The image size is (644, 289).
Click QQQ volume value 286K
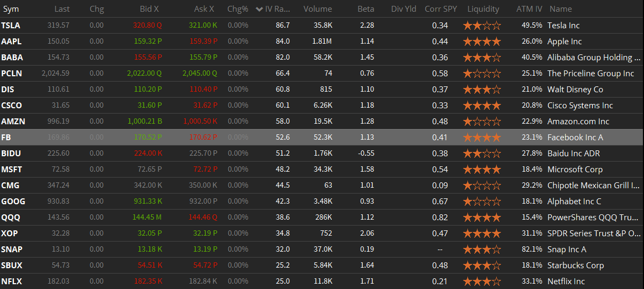point(323,217)
